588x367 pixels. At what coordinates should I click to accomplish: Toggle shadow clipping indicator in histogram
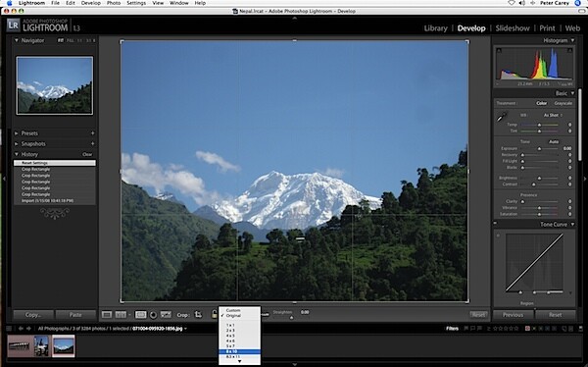click(x=499, y=50)
